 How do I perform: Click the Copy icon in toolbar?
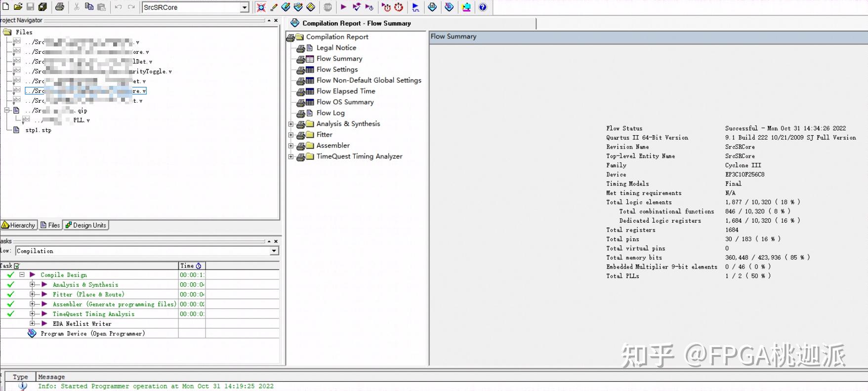(89, 7)
